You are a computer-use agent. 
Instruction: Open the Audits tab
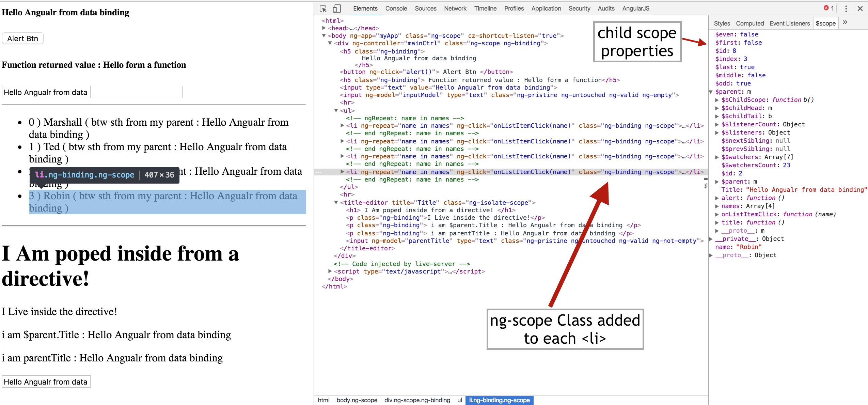tap(606, 9)
